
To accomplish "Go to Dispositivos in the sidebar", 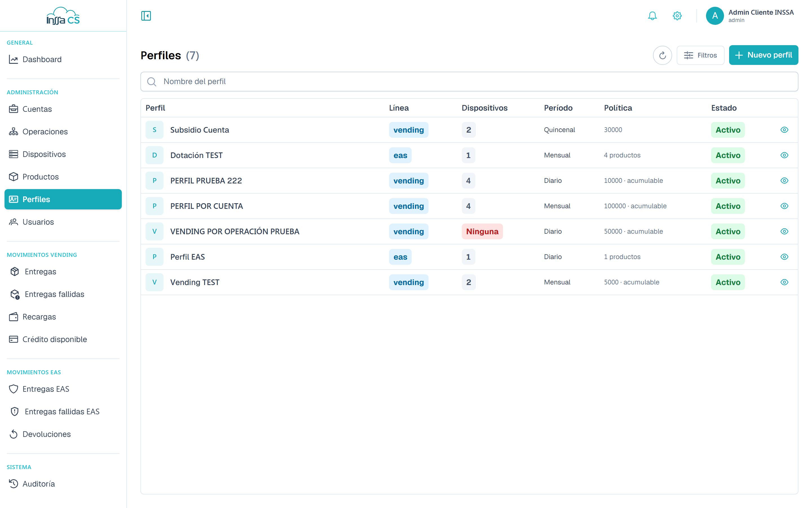I will click(63, 154).
